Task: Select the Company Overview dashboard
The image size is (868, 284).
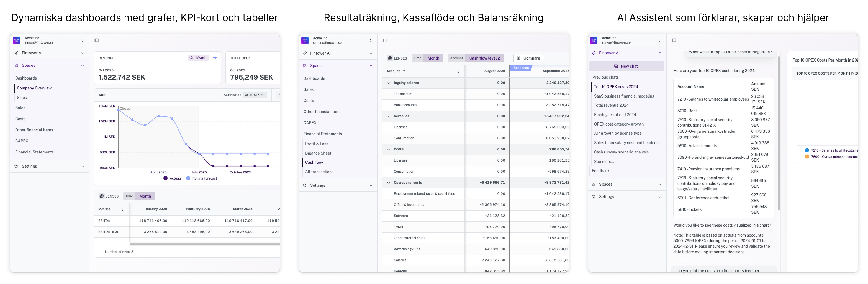Action: click(34, 88)
